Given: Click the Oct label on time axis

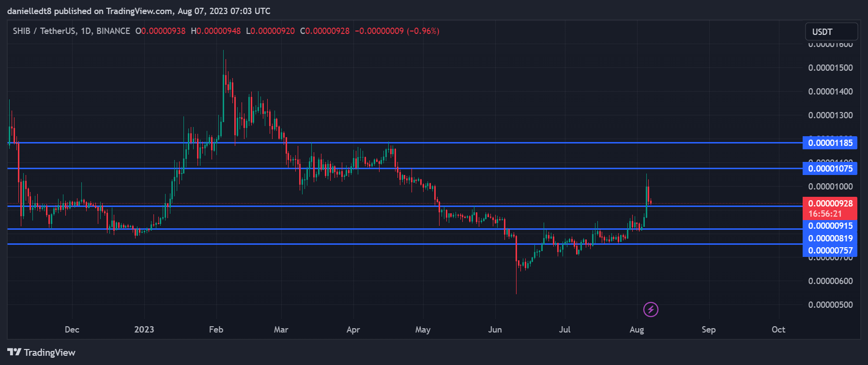Looking at the screenshot, I should click(778, 330).
